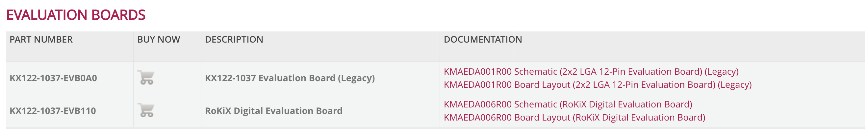The image size is (868, 133).
Task: Open KMAEDA001R00 Board Layout legacy link
Action: tap(598, 85)
